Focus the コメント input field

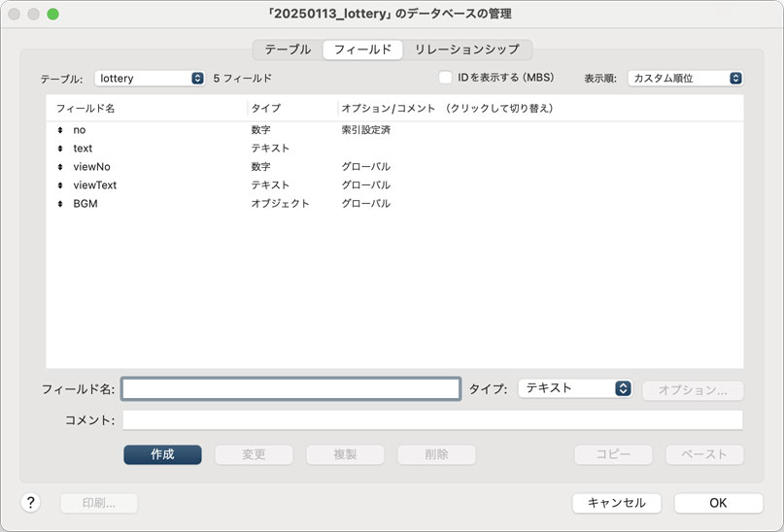(432, 420)
